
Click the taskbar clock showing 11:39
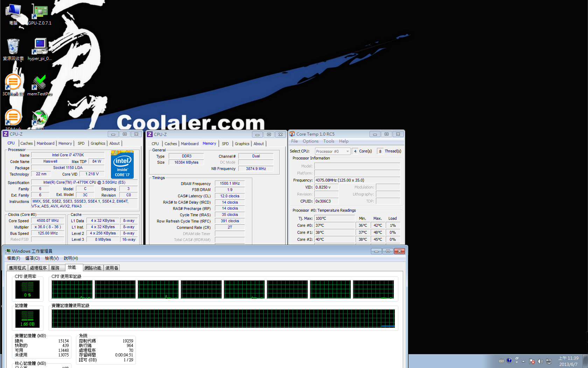click(x=568, y=361)
